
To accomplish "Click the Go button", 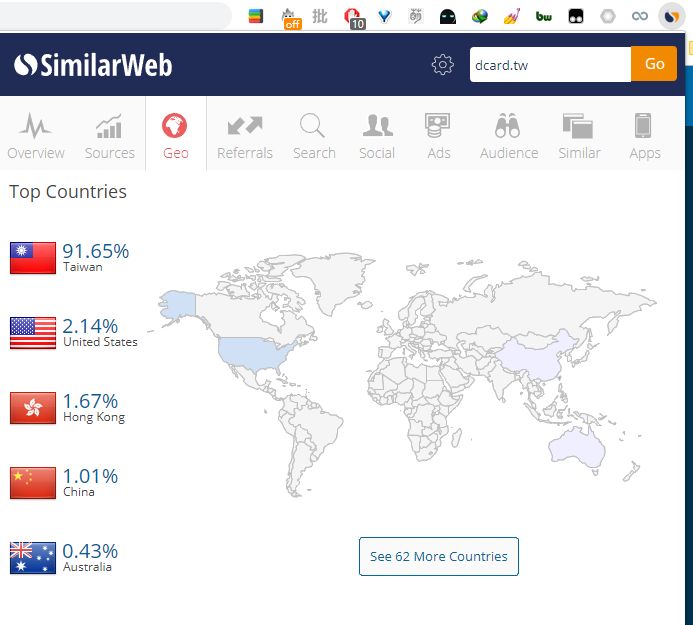I will click(654, 64).
